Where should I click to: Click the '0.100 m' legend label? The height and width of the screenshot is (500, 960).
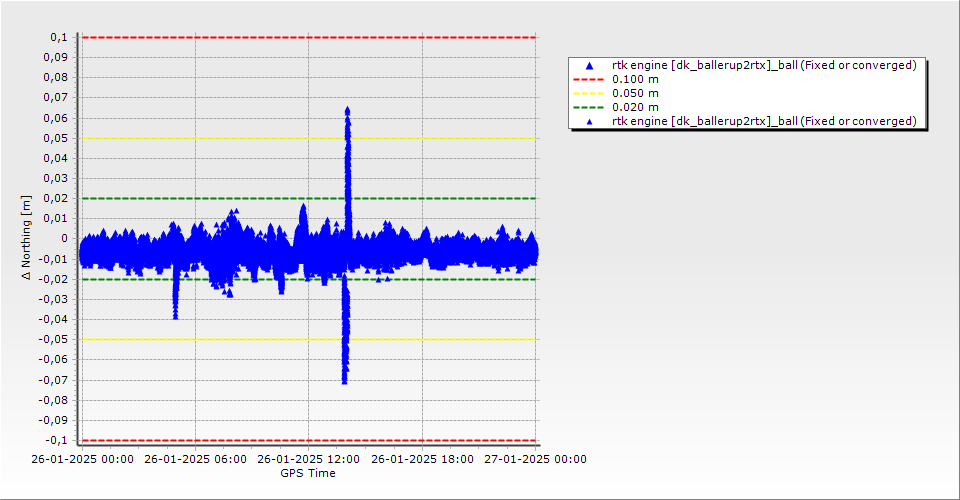[x=636, y=80]
